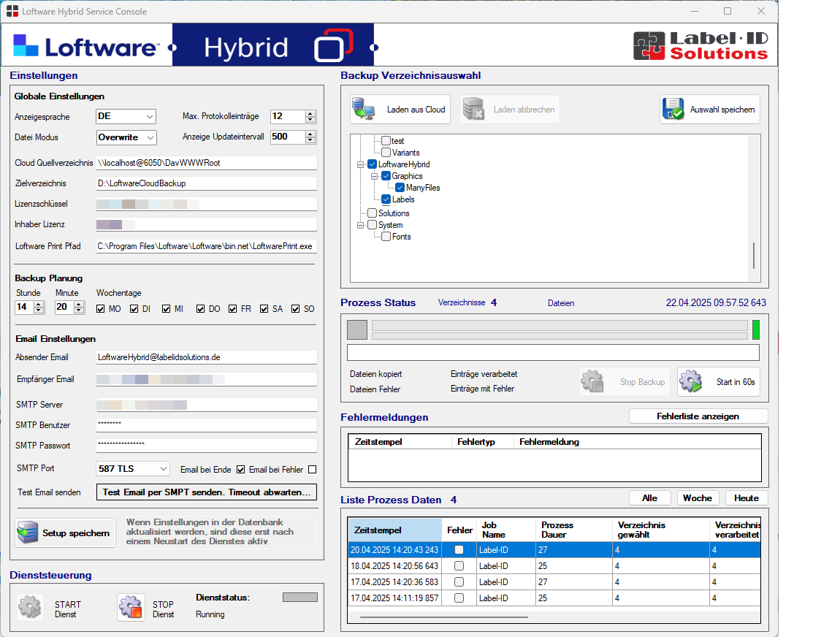Toggle the SO weekday checkbox
This screenshot has width=840, height=637.
point(295,308)
